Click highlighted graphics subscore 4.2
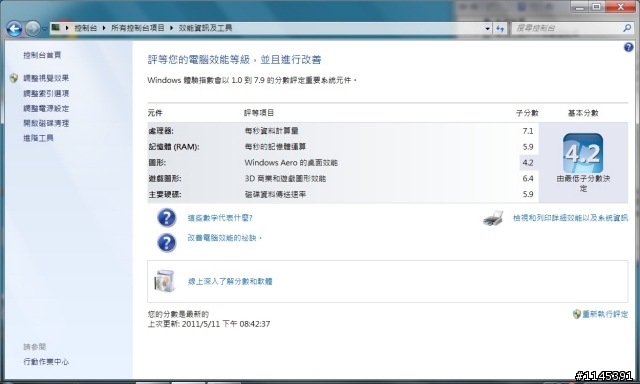640x384 pixels. pyautogui.click(x=528, y=162)
